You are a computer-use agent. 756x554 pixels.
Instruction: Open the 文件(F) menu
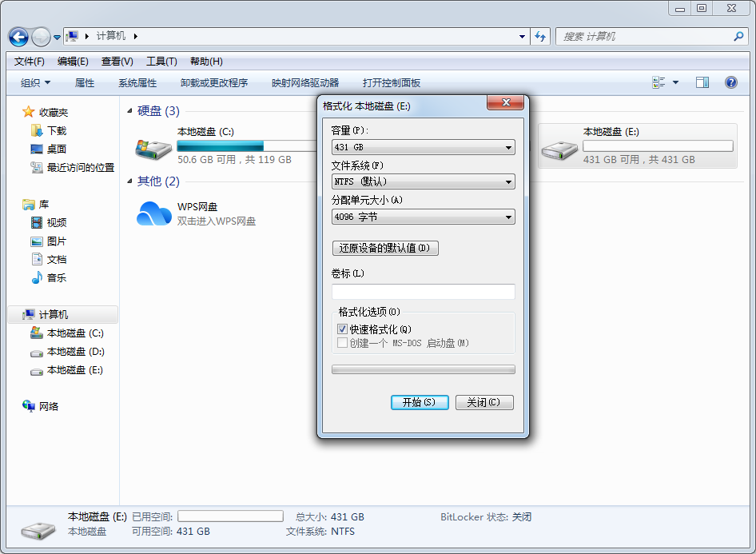pos(30,62)
